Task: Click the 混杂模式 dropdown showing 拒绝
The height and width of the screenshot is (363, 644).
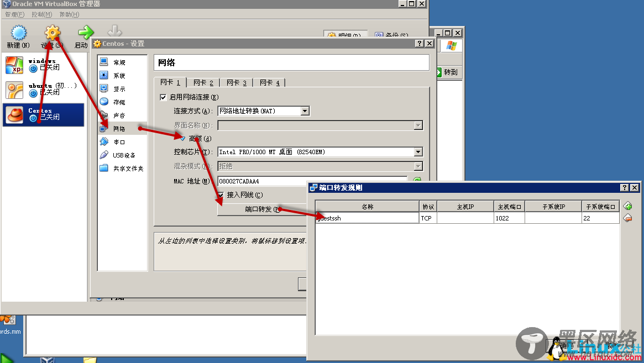Action: 320,166
